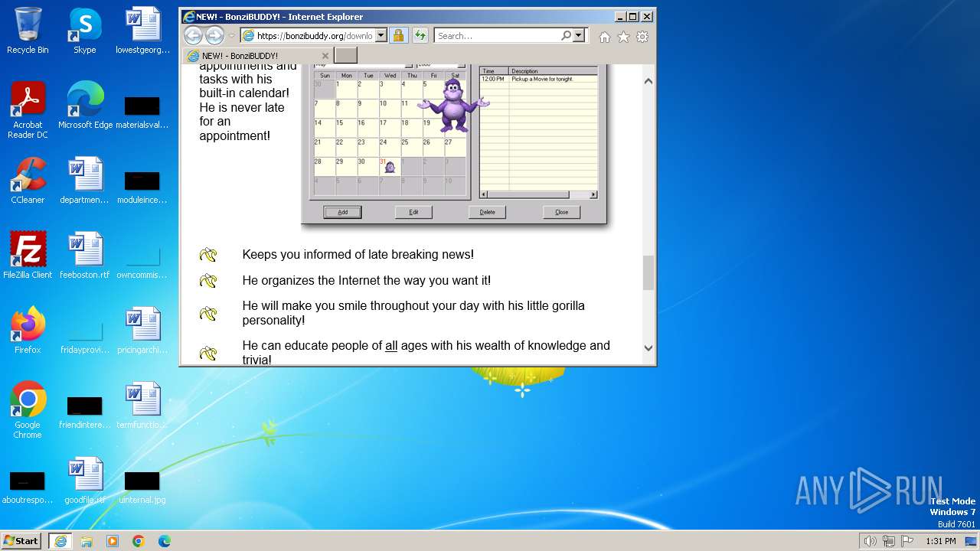Open Edge from the taskbar
Screen dimensions: 980x551
(165, 541)
